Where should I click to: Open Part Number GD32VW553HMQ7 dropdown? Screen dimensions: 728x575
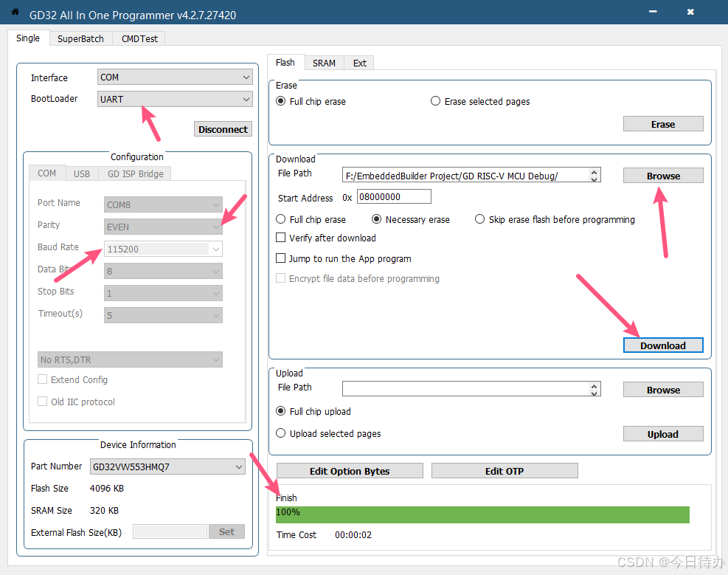point(167,466)
